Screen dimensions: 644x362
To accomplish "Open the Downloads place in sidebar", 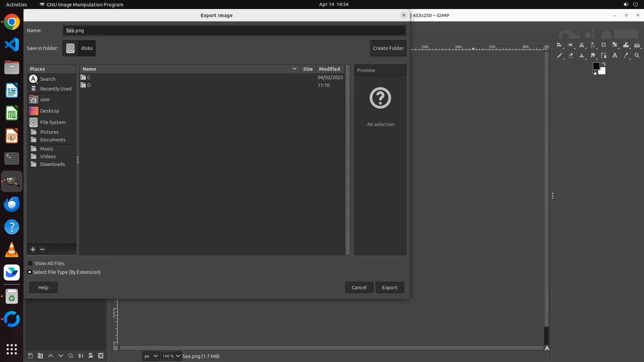I will point(52,164).
